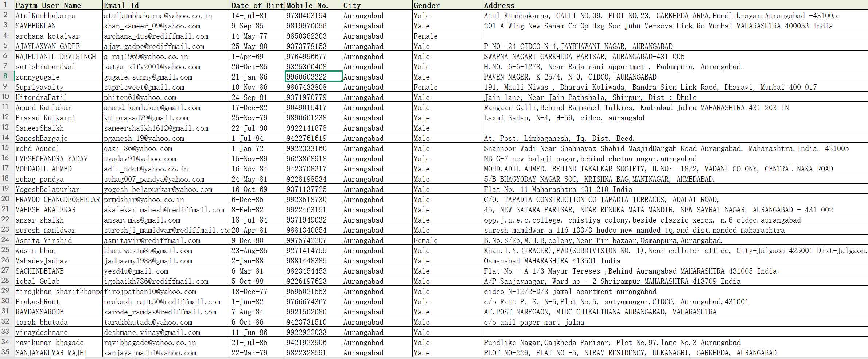868x359 pixels.
Task: Select mobile number 9822328591
Action: pyautogui.click(x=313, y=352)
